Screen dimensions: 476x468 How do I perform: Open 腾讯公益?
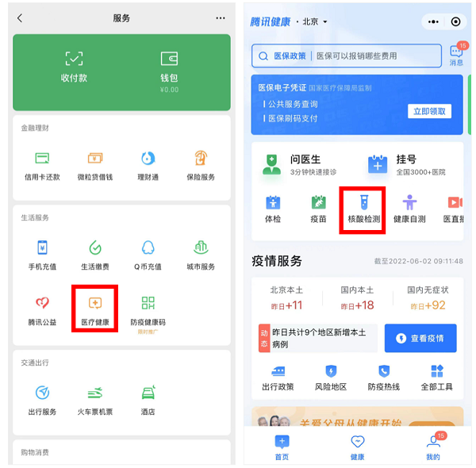click(42, 311)
